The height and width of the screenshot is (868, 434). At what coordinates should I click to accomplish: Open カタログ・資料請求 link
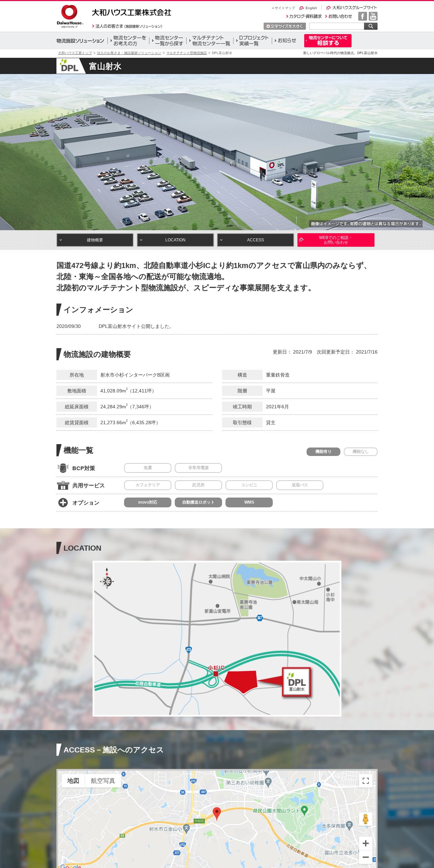pyautogui.click(x=304, y=16)
